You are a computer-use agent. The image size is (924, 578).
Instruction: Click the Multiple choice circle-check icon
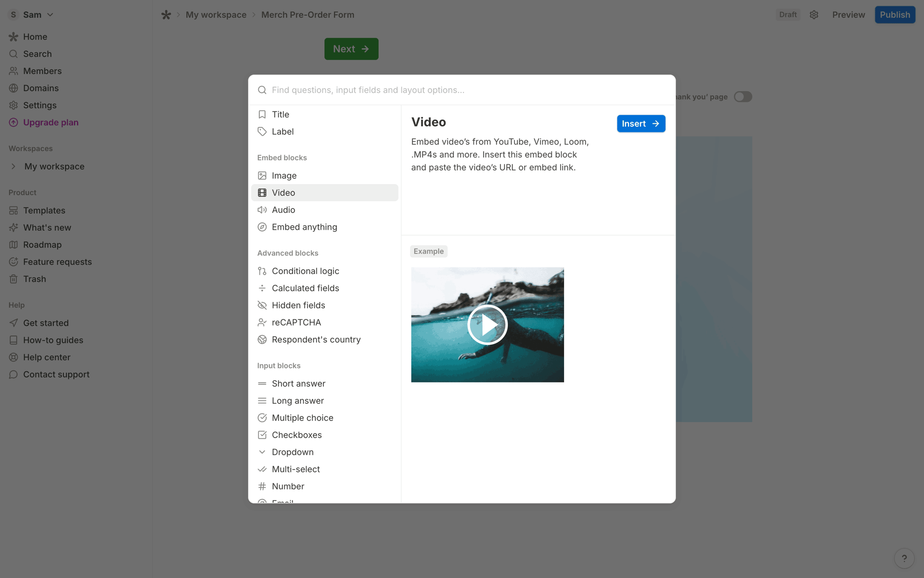point(262,418)
